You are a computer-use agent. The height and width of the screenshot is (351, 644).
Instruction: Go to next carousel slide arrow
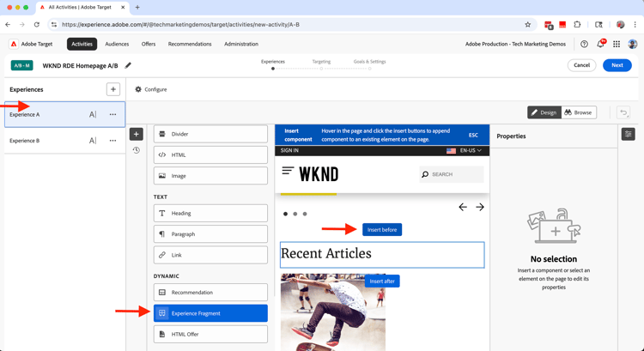[480, 207]
